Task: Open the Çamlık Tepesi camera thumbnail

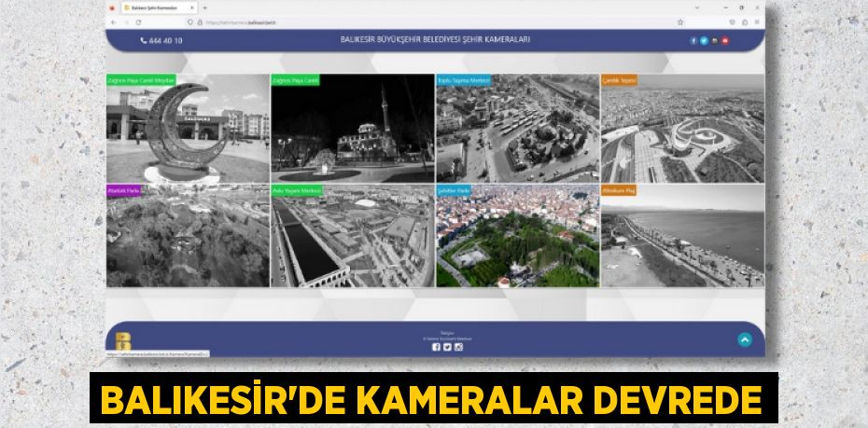Action: pyautogui.click(x=681, y=129)
